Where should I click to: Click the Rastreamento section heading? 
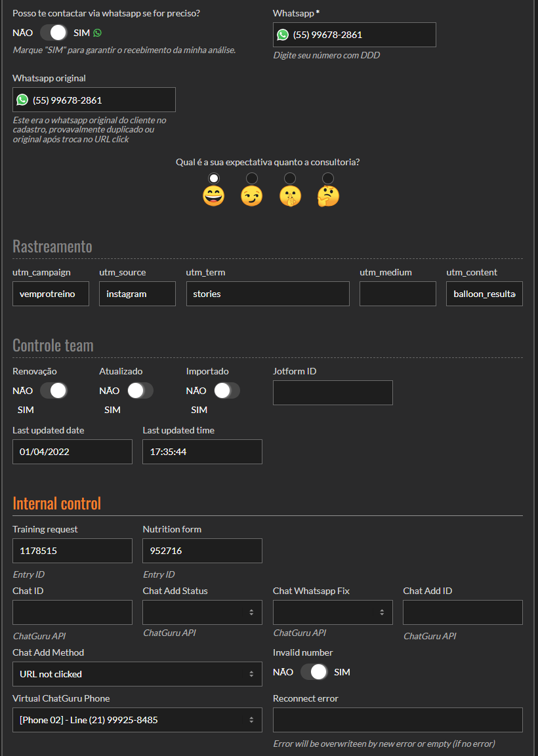tap(52, 247)
